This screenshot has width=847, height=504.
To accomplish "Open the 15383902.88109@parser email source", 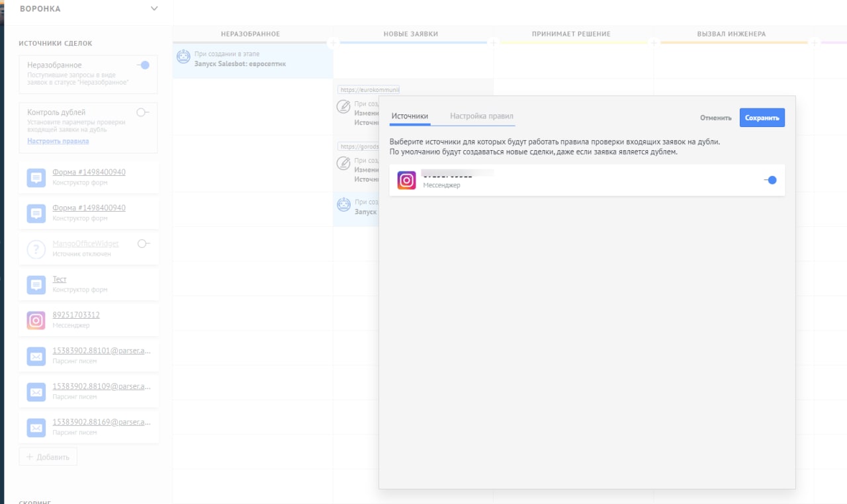I will (101, 386).
